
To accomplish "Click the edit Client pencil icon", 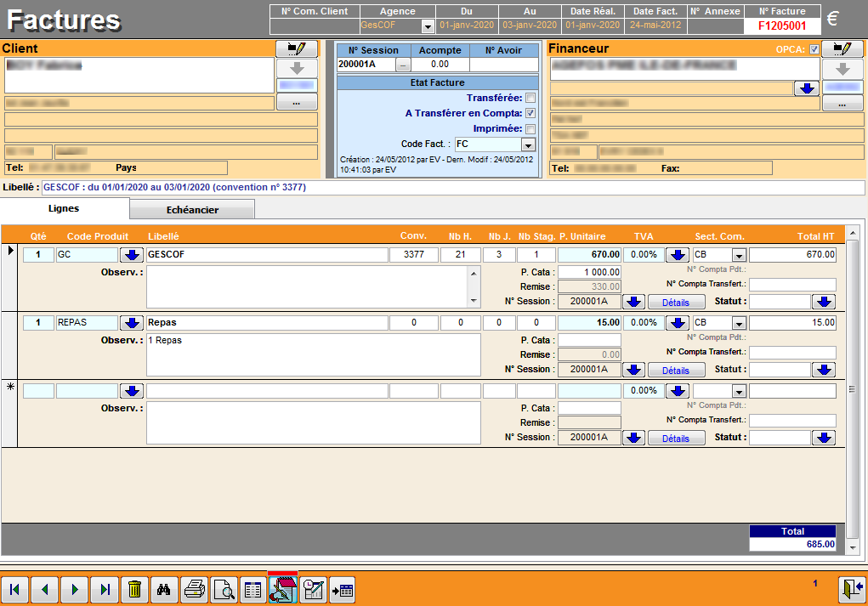I will (x=296, y=48).
